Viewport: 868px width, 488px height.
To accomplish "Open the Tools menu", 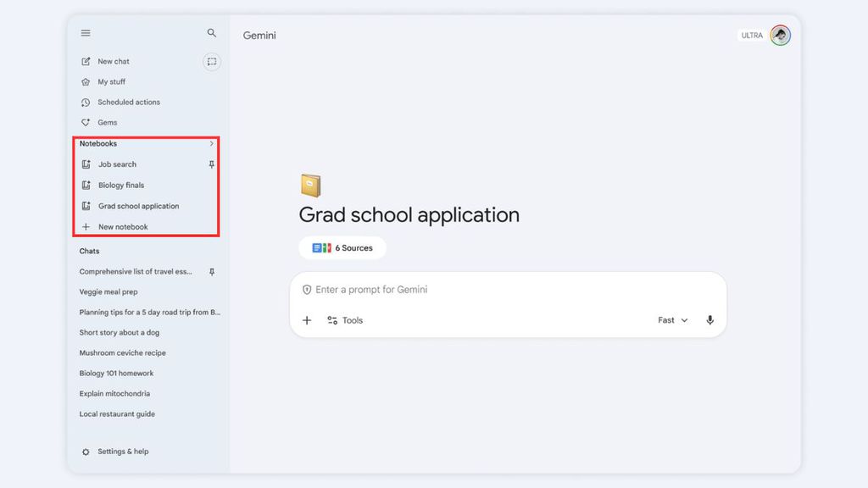I will coord(345,320).
